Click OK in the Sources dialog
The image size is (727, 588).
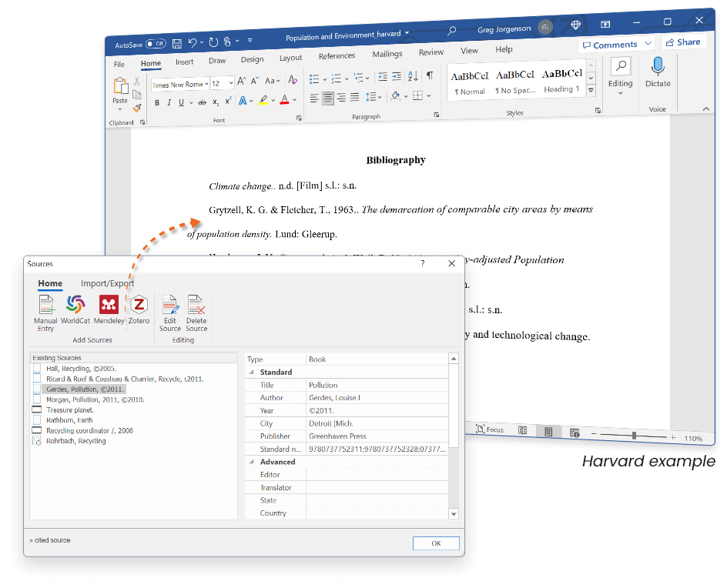[436, 543]
